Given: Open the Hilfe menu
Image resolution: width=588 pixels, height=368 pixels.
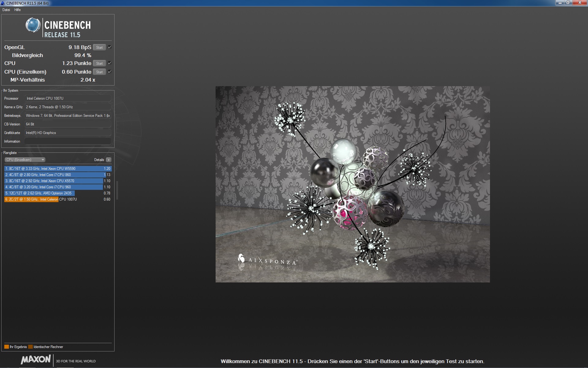Looking at the screenshot, I should coord(17,10).
